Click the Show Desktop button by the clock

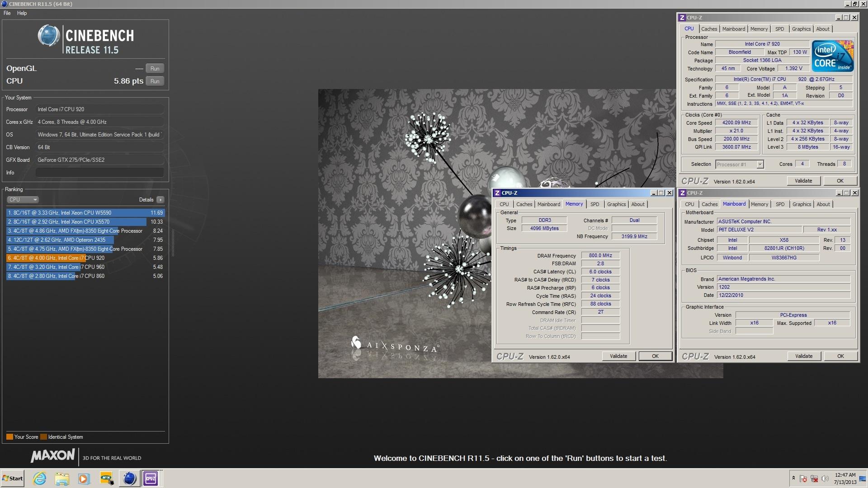(863, 479)
